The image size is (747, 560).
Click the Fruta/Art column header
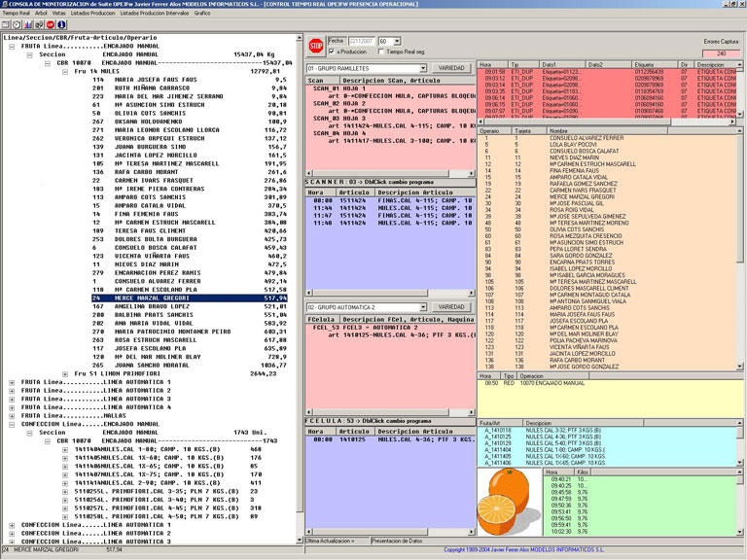tap(500, 422)
